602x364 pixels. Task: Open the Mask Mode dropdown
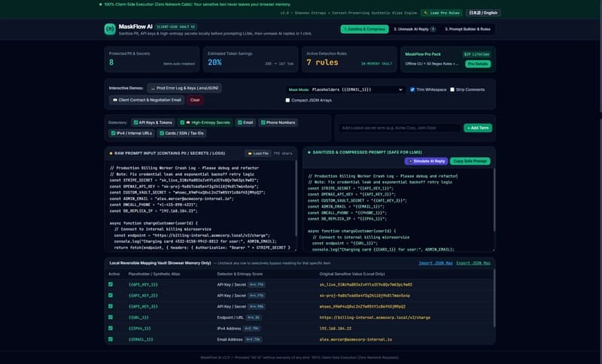pyautogui.click(x=357, y=89)
